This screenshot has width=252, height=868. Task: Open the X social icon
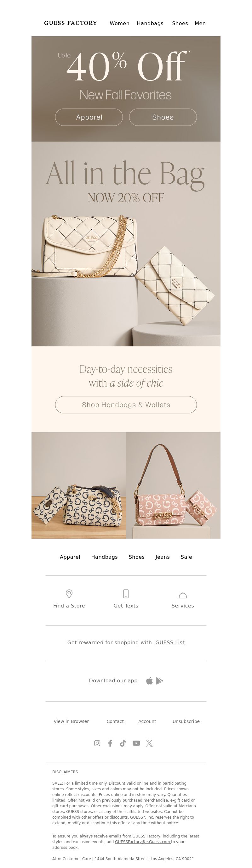click(149, 743)
